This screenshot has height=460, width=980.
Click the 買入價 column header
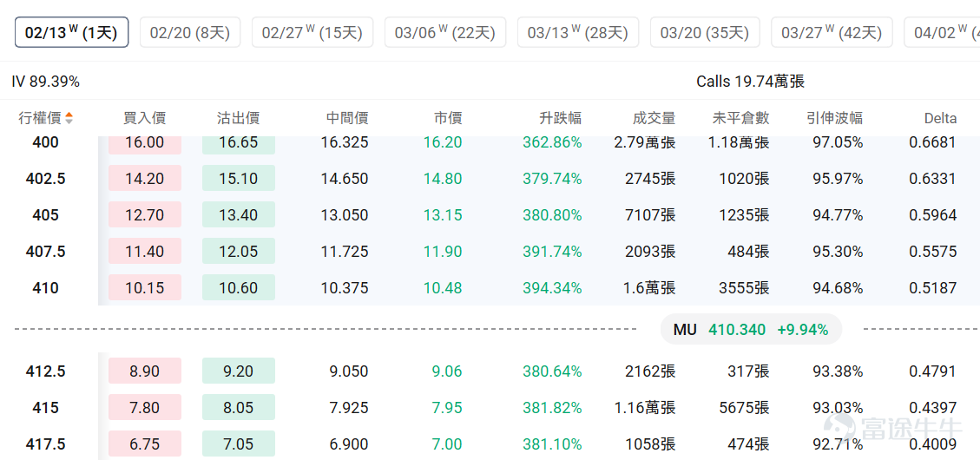[144, 117]
